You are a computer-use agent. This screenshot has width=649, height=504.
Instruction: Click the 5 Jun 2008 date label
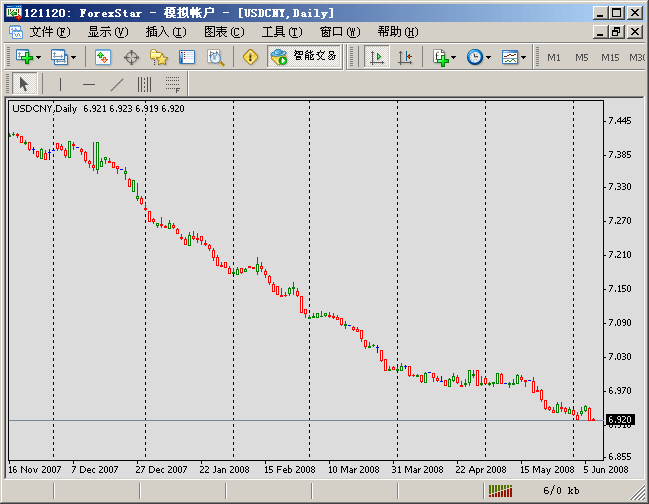pyautogui.click(x=606, y=470)
